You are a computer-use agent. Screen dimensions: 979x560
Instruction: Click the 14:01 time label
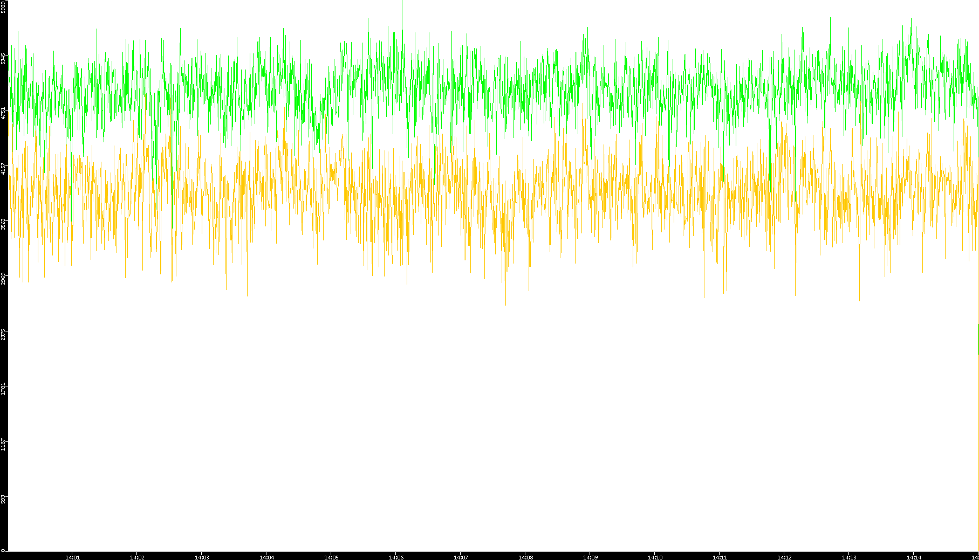(72, 557)
